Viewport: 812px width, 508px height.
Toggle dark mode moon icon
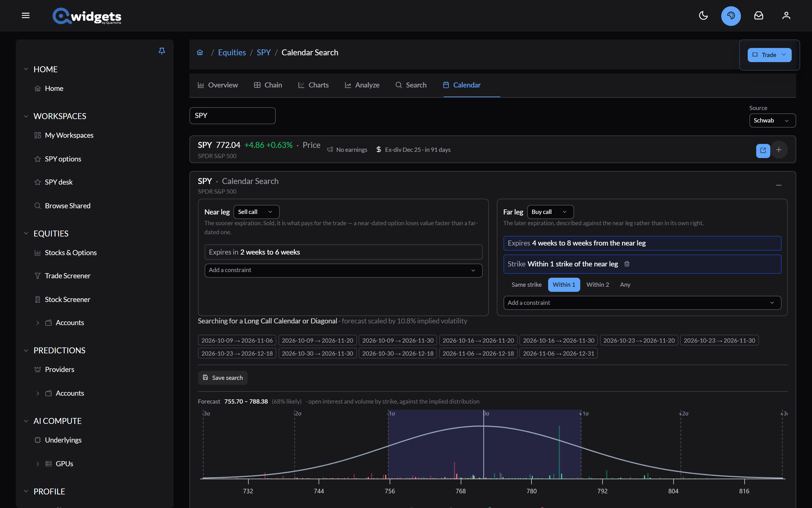tap(703, 16)
